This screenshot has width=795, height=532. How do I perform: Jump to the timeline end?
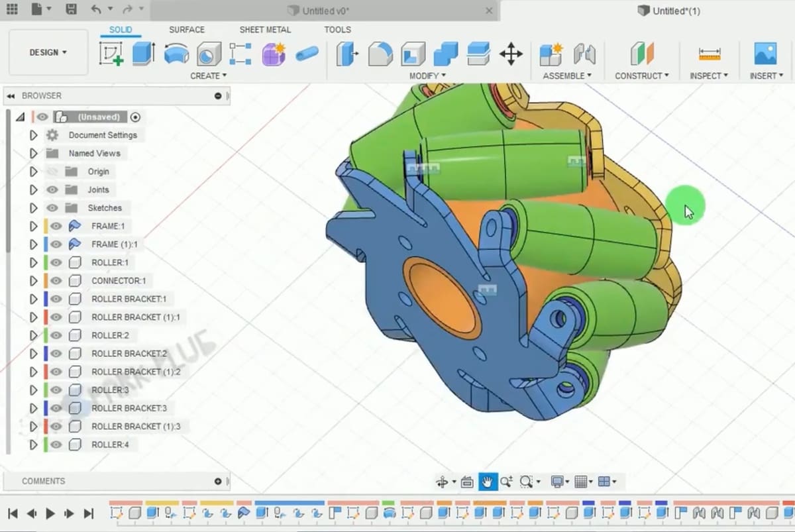pyautogui.click(x=89, y=513)
